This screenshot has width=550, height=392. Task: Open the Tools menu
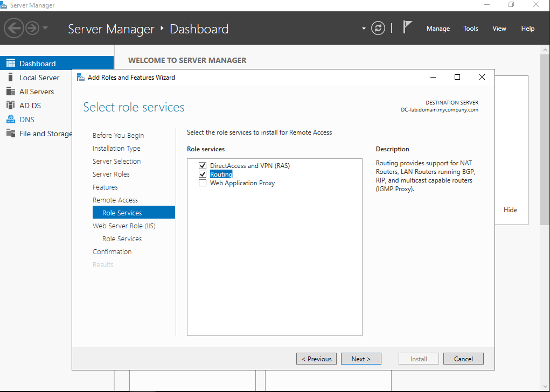point(470,29)
